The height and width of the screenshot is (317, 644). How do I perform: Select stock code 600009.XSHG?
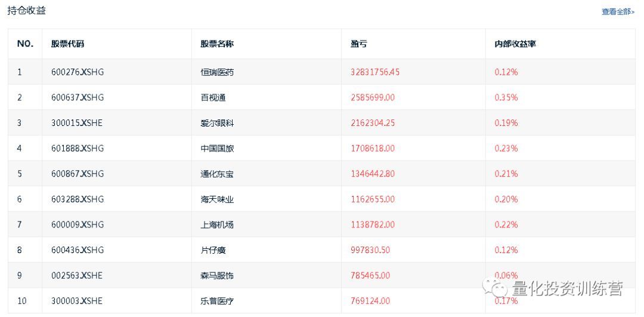coord(78,224)
